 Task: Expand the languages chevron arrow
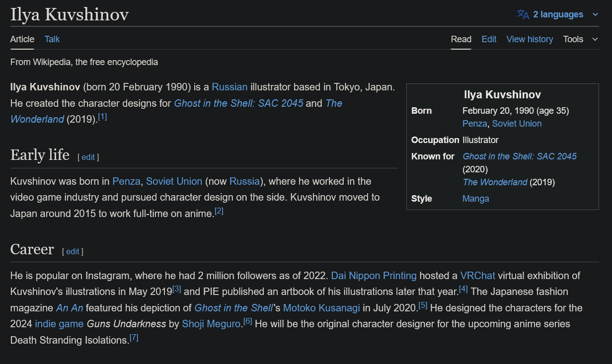(x=595, y=14)
